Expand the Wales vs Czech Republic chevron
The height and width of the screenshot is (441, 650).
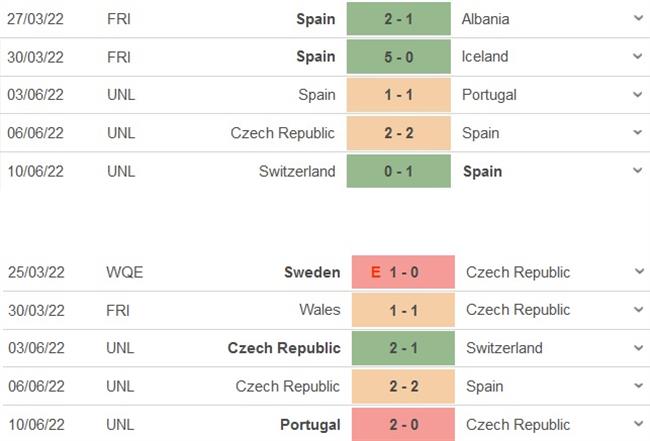(x=638, y=310)
